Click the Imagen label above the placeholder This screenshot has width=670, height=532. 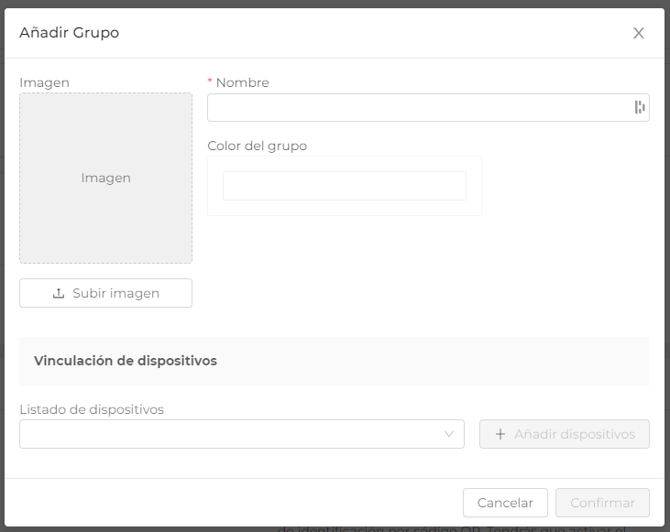pyautogui.click(x=44, y=83)
